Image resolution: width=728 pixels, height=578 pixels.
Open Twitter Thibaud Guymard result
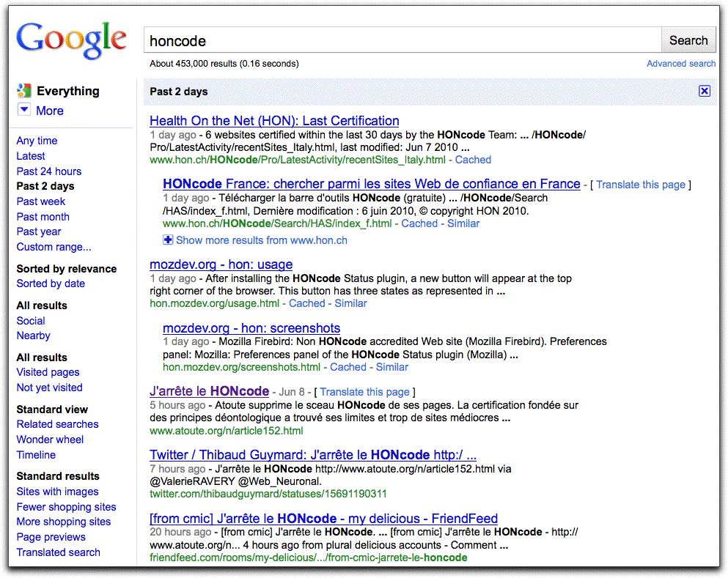[x=313, y=455]
